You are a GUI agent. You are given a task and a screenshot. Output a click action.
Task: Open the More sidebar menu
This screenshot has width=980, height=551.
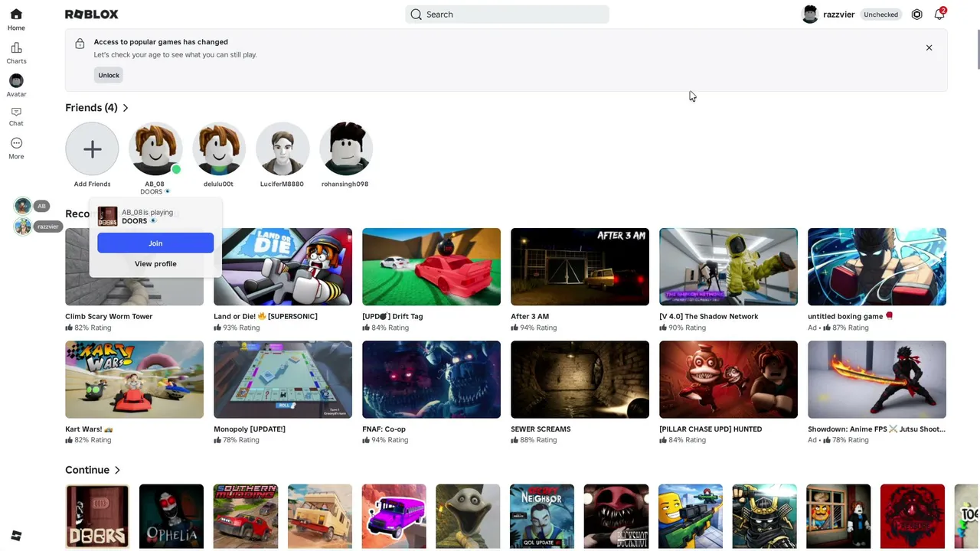(16, 143)
